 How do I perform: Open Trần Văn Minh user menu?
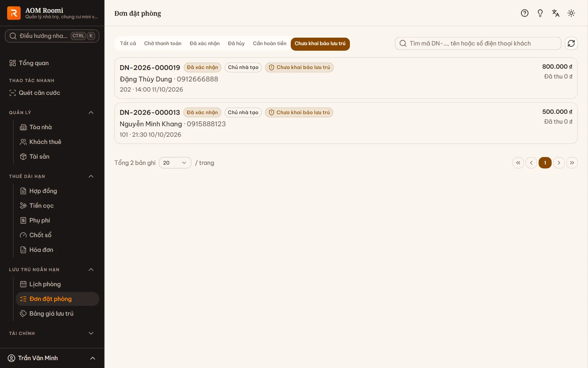tap(52, 358)
